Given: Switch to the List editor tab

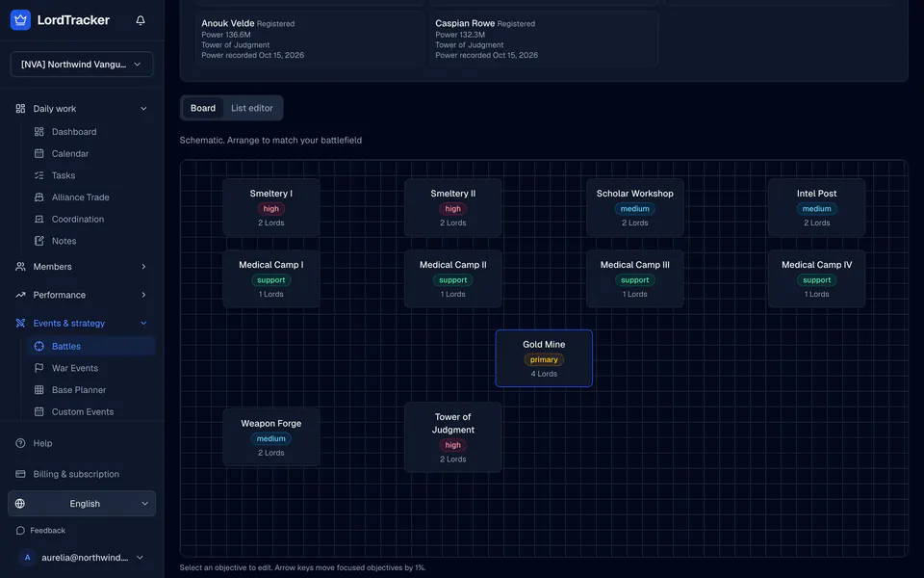Looking at the screenshot, I should [251, 108].
